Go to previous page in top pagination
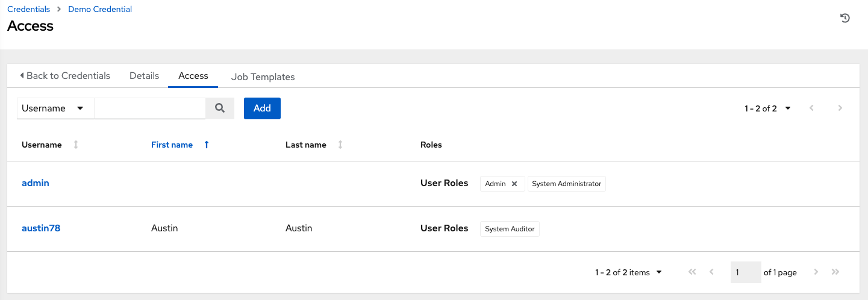This screenshot has height=300, width=868. pyautogui.click(x=812, y=108)
